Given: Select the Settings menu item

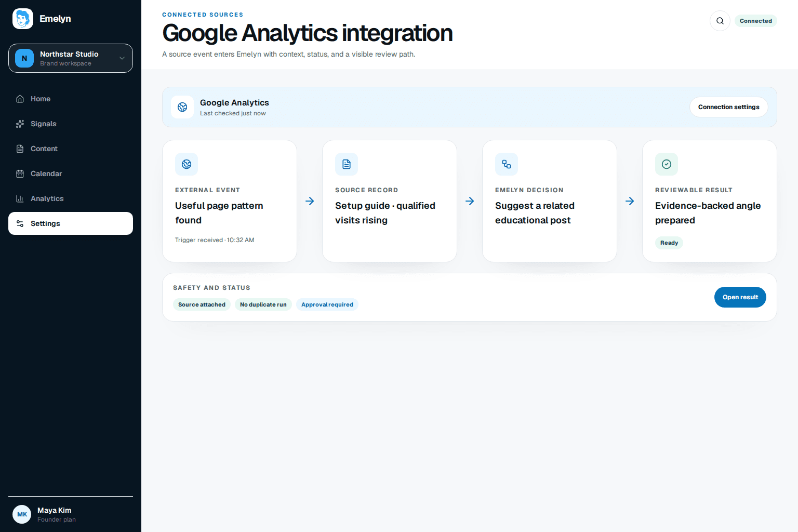Looking at the screenshot, I should point(71,223).
